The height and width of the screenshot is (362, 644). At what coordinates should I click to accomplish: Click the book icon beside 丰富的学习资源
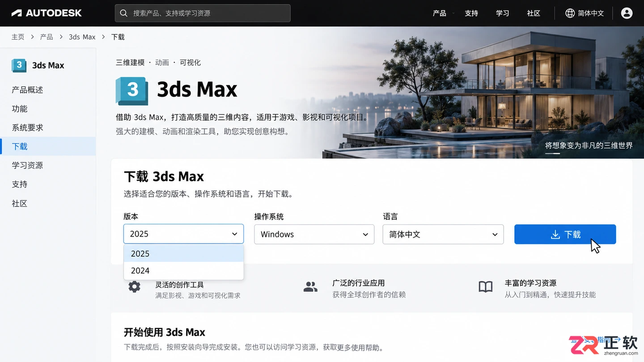click(x=486, y=287)
